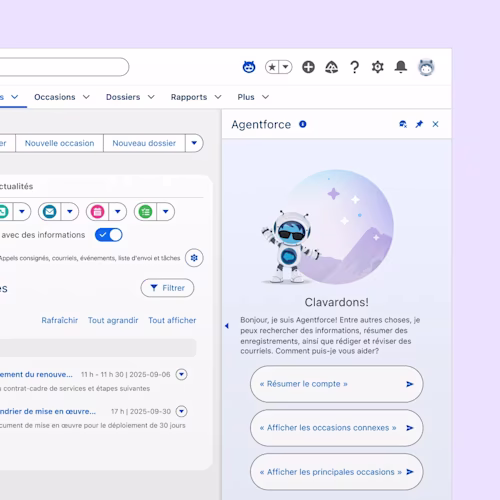
Task: Click the Agentforce new conversation icon
Action: 403,124
